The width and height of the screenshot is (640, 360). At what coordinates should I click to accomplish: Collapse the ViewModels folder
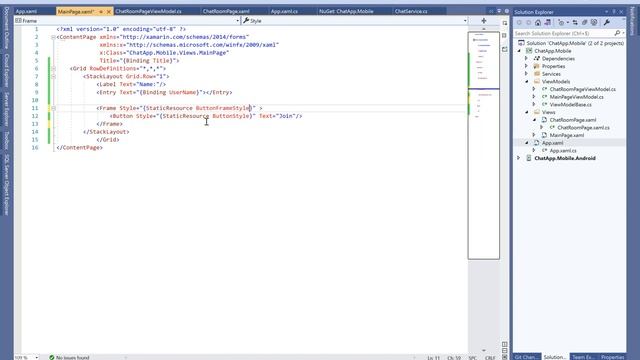[527, 82]
